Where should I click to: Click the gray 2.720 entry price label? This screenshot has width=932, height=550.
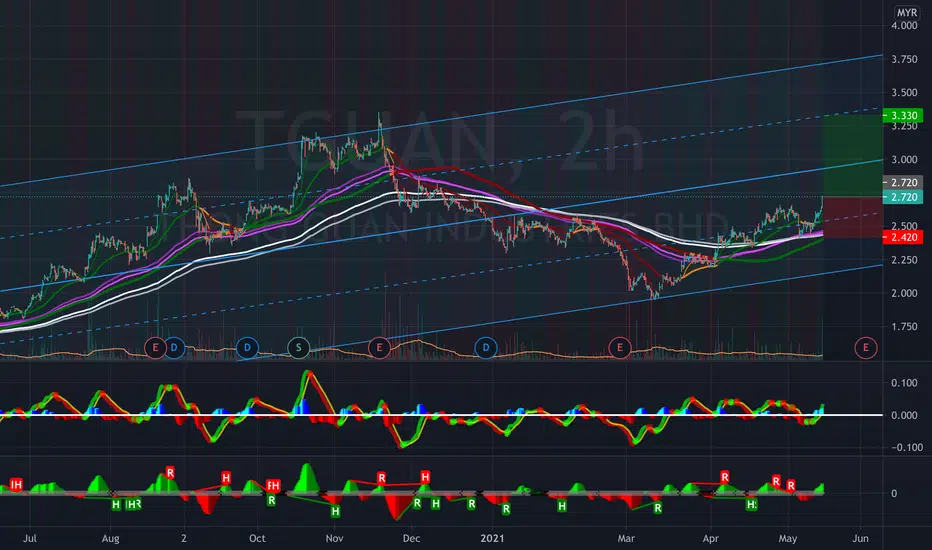pyautogui.click(x=903, y=183)
